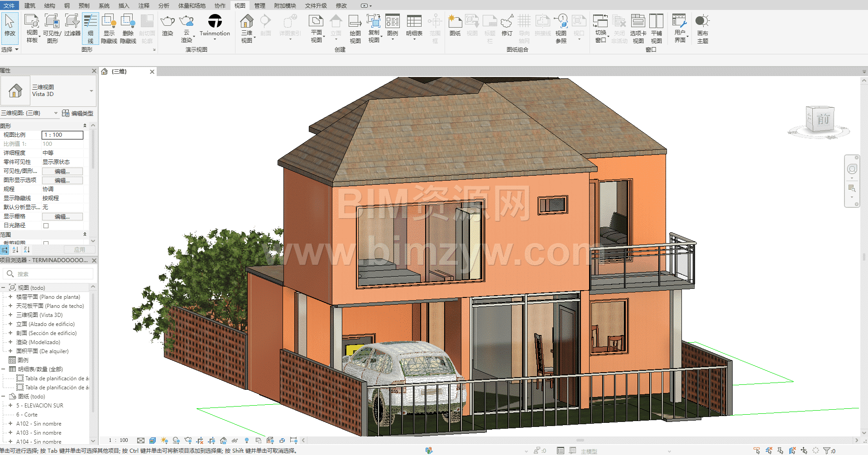Open the 三维视图 Vista 3D type selector dropdown
Image resolution: width=868 pixels, height=455 pixels.
(x=91, y=91)
